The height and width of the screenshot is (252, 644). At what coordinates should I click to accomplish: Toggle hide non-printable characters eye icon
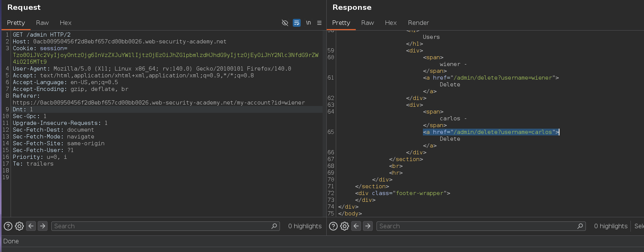coord(285,23)
